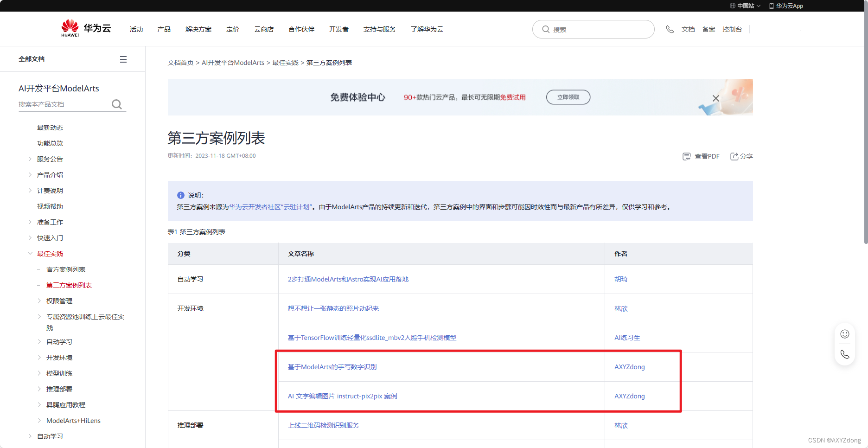Open 解决方案 in top navigation
868x448 pixels.
click(198, 29)
